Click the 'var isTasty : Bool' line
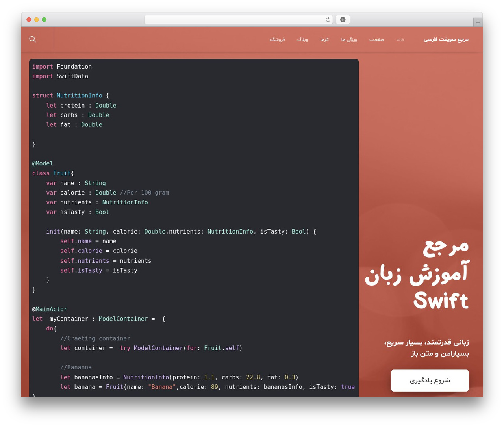 [x=78, y=212]
